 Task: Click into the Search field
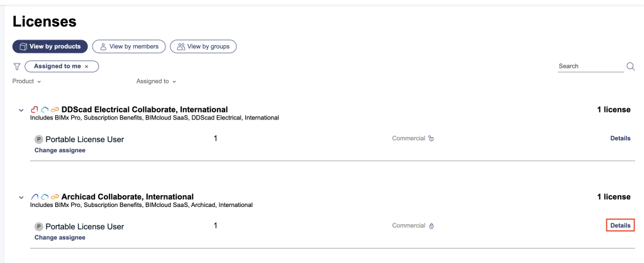click(590, 66)
